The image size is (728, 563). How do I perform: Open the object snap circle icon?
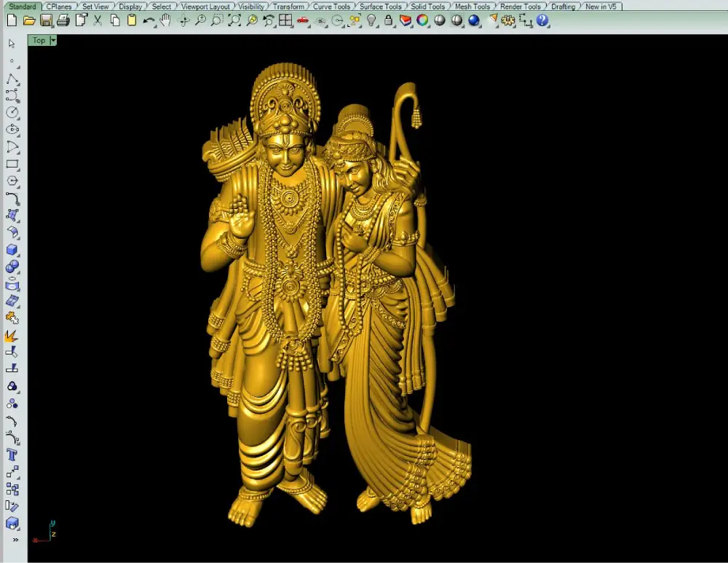point(338,20)
